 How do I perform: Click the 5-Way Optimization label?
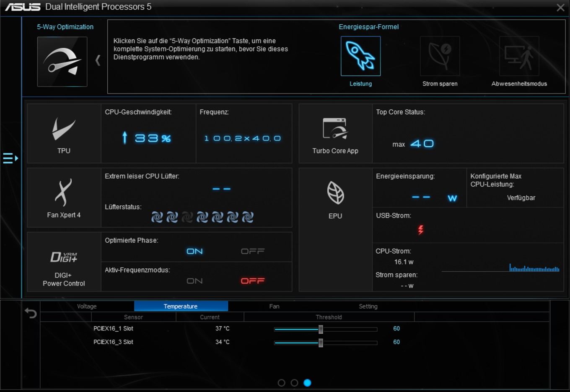65,27
